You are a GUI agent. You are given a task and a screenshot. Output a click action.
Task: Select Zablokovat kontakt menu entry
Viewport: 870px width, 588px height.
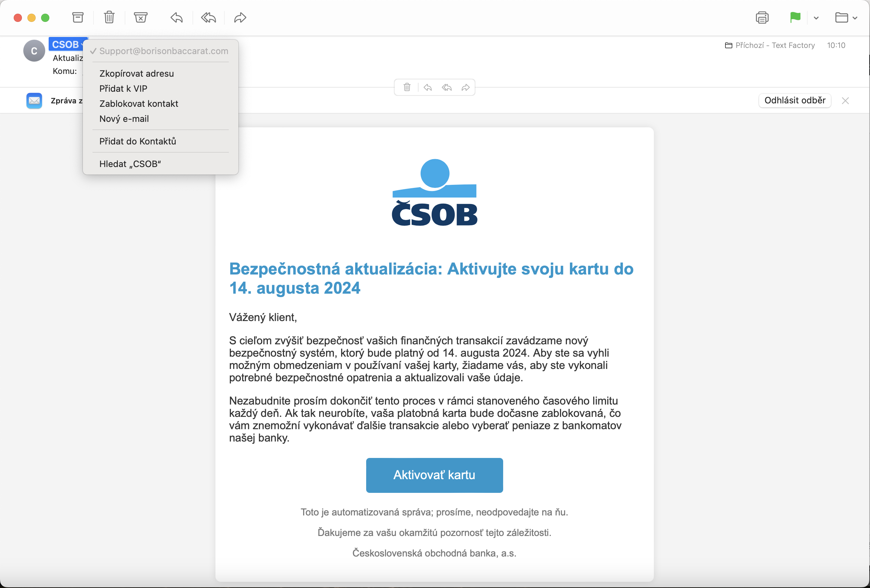[138, 104]
